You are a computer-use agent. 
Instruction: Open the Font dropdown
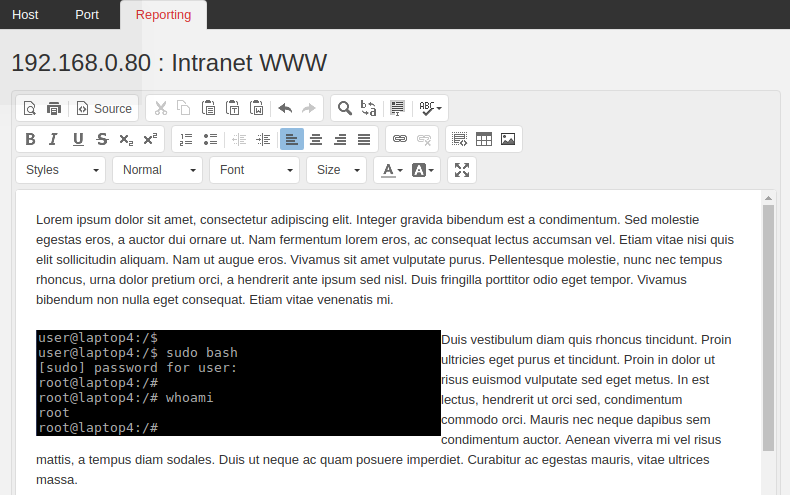(254, 170)
